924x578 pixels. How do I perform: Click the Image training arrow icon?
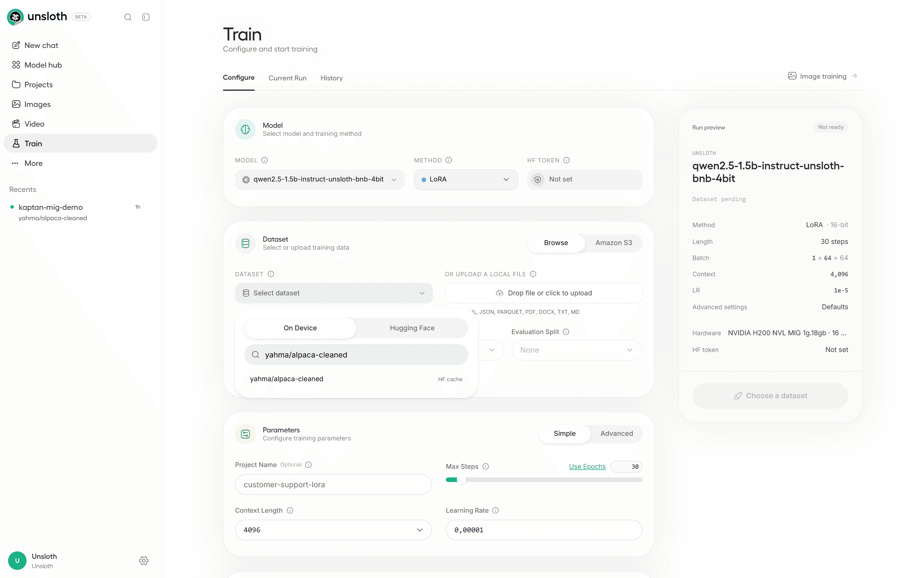(x=854, y=76)
